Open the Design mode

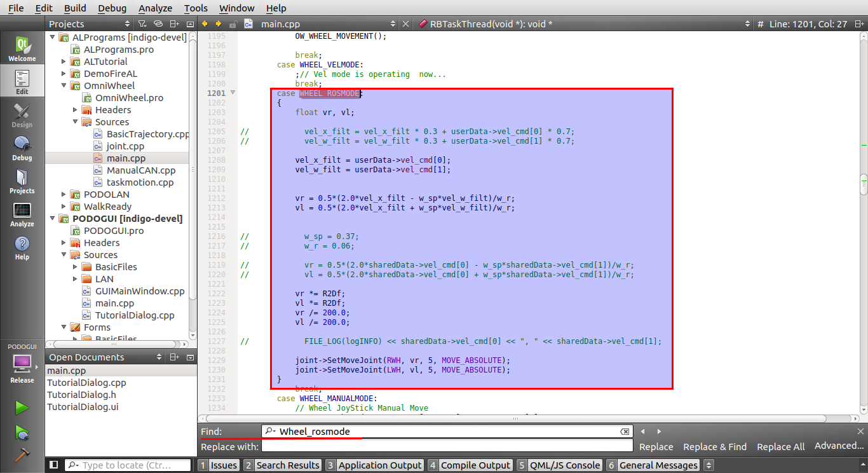click(x=22, y=116)
